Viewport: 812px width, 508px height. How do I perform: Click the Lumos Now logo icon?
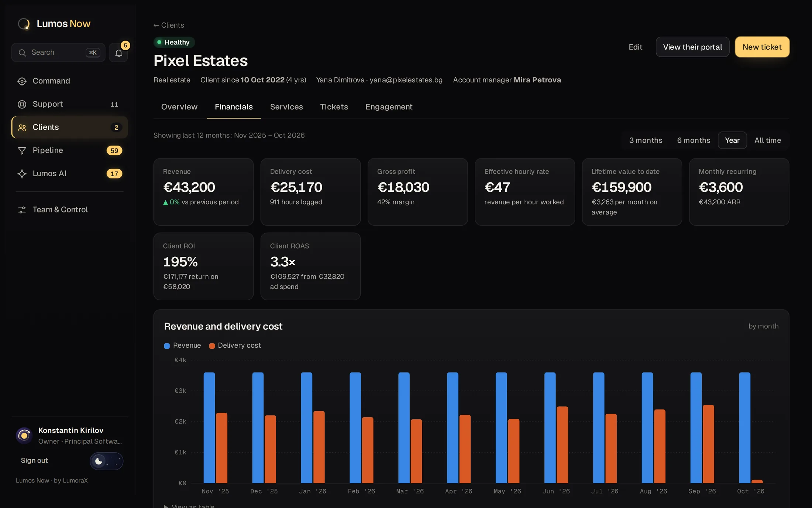24,24
